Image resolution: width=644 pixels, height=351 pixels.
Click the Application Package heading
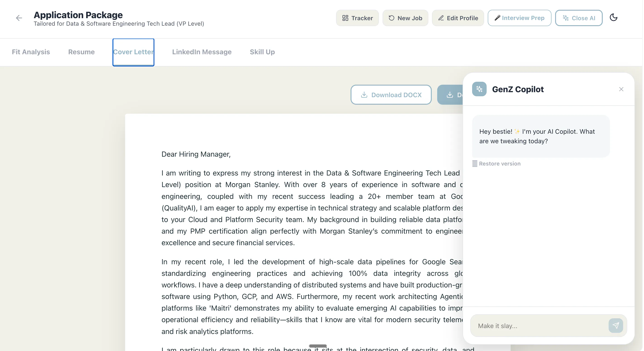[x=78, y=15]
